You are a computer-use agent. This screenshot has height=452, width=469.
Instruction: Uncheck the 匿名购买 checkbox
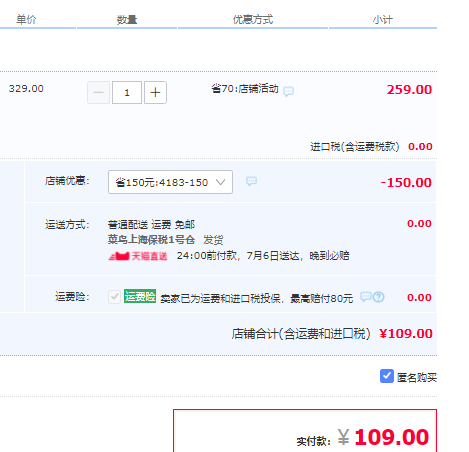(387, 376)
